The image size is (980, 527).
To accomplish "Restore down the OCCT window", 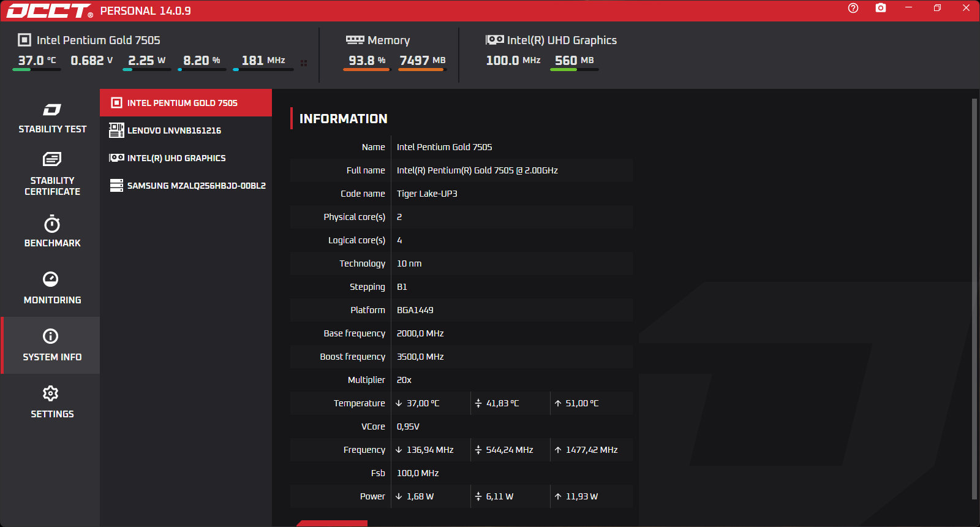I will pos(937,8).
